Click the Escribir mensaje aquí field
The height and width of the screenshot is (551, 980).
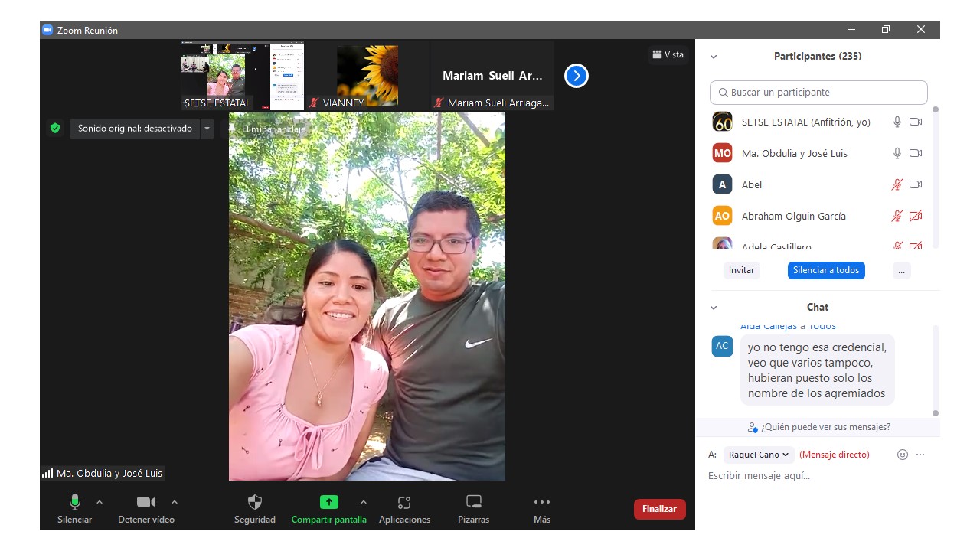(818, 476)
